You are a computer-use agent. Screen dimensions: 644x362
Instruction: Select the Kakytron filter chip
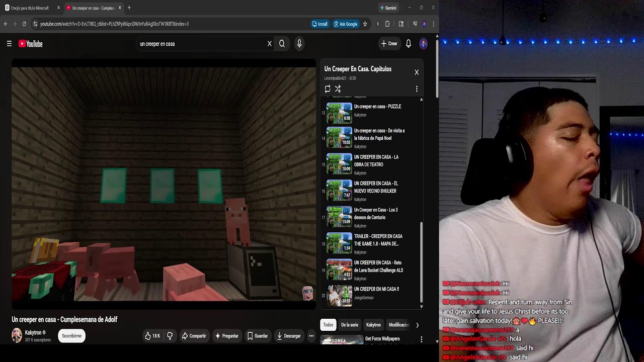pos(373,325)
